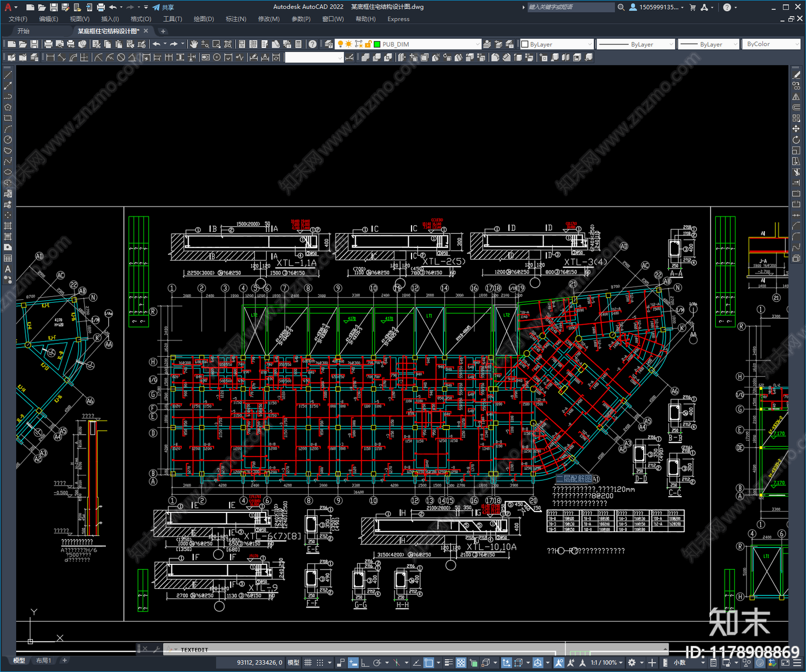Toggle lineweight display in status bar
The image size is (806, 672).
[x=448, y=662]
